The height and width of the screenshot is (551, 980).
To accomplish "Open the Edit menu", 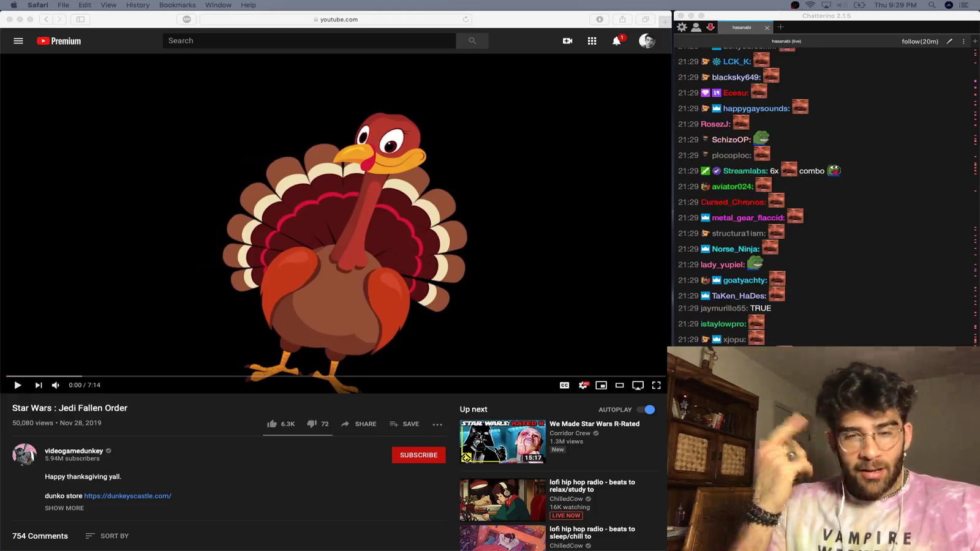I will pyautogui.click(x=85, y=5).
